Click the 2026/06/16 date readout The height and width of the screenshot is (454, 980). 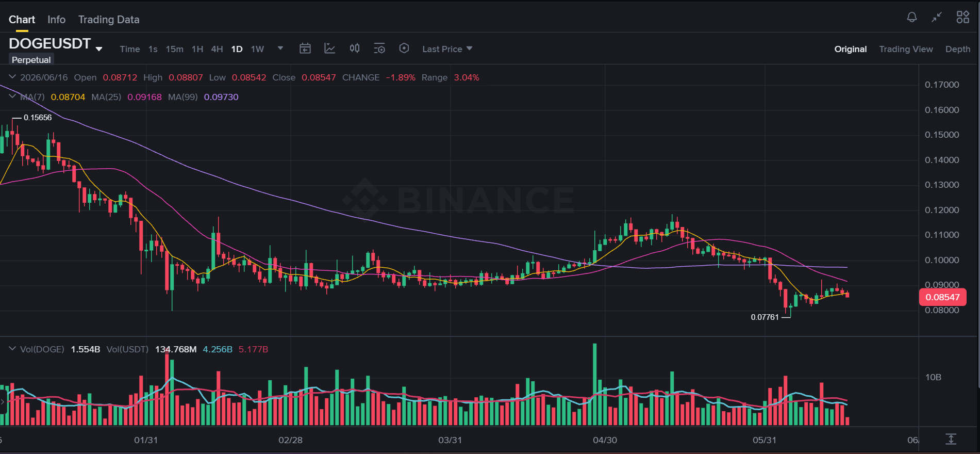coord(44,77)
